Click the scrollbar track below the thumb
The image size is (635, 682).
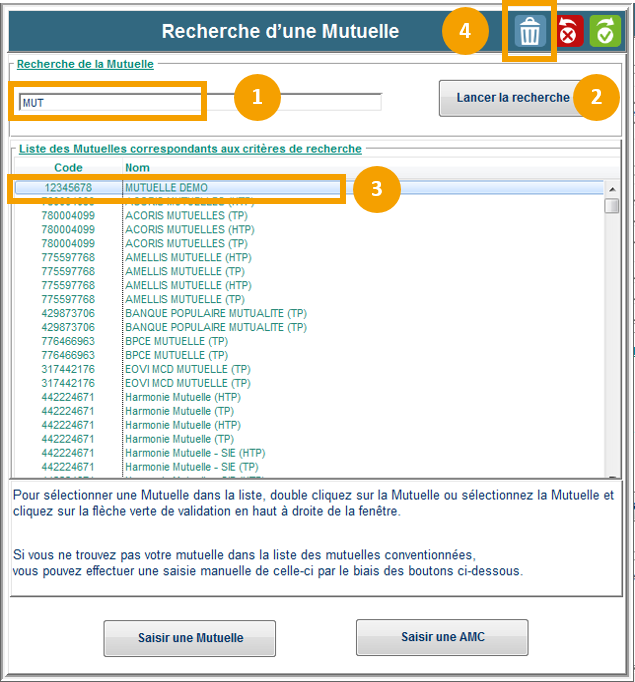[x=611, y=350]
